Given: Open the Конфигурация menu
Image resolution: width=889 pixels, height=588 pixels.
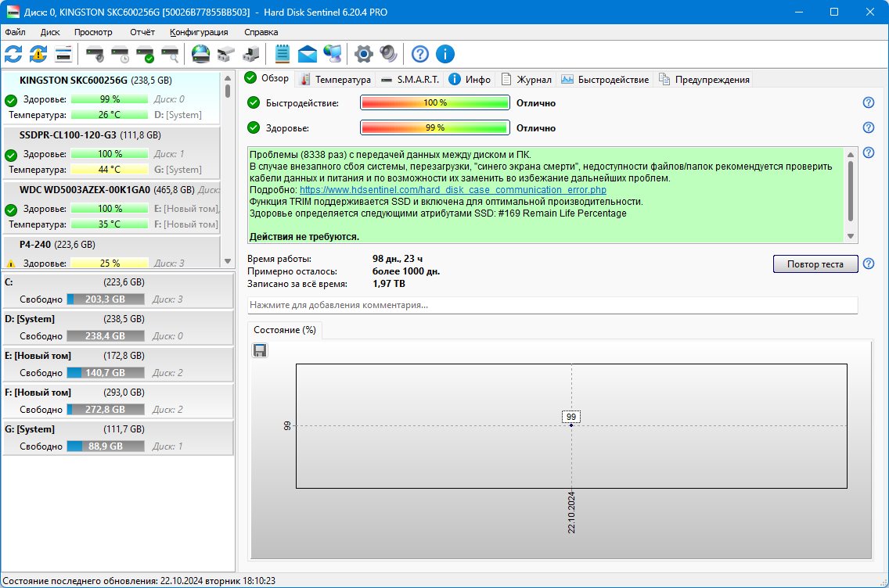Looking at the screenshot, I should click(x=199, y=32).
